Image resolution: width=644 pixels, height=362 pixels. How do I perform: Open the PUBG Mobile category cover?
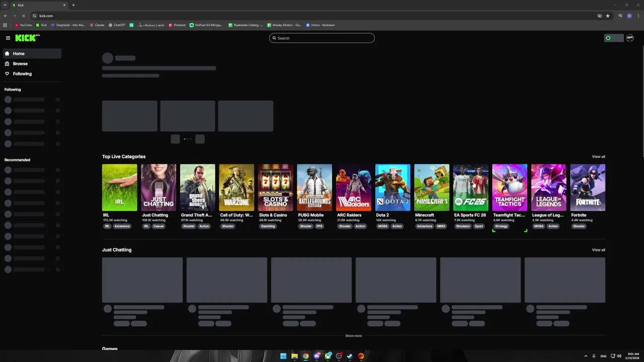(314, 188)
